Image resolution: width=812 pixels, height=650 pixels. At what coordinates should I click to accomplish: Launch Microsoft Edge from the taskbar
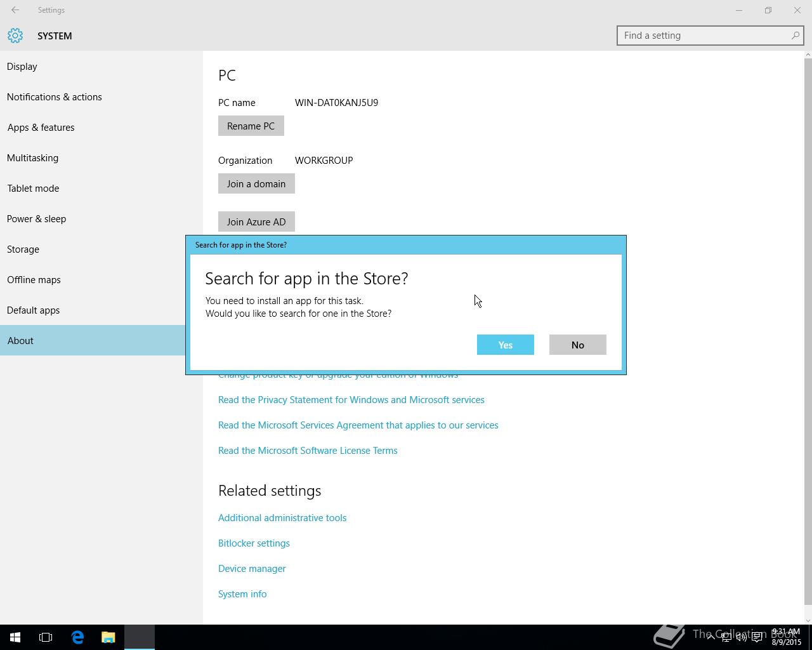[x=77, y=637]
